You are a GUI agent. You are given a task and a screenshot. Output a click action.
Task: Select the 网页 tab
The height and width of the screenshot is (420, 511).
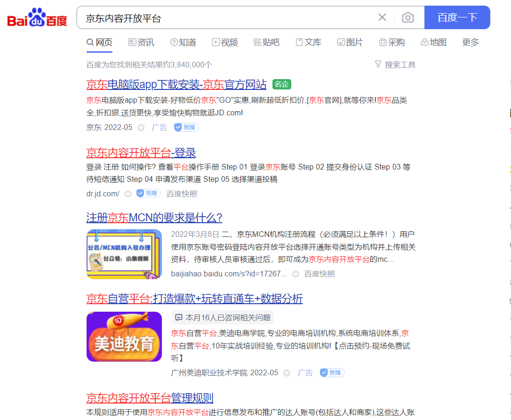point(99,42)
